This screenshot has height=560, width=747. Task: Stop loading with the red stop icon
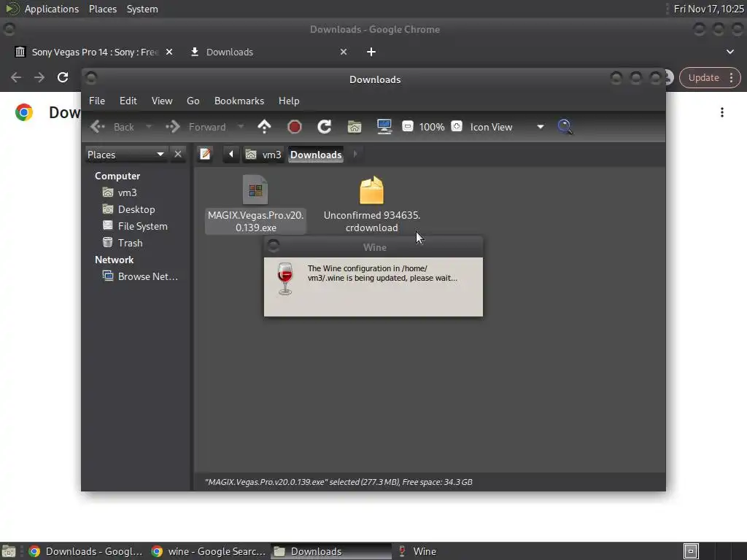[295, 127]
